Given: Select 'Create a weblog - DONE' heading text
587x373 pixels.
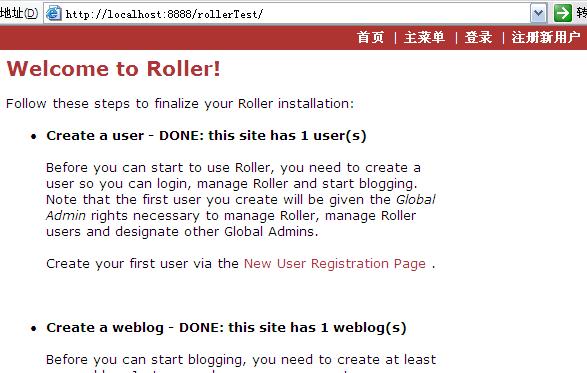Looking at the screenshot, I should [226, 328].
